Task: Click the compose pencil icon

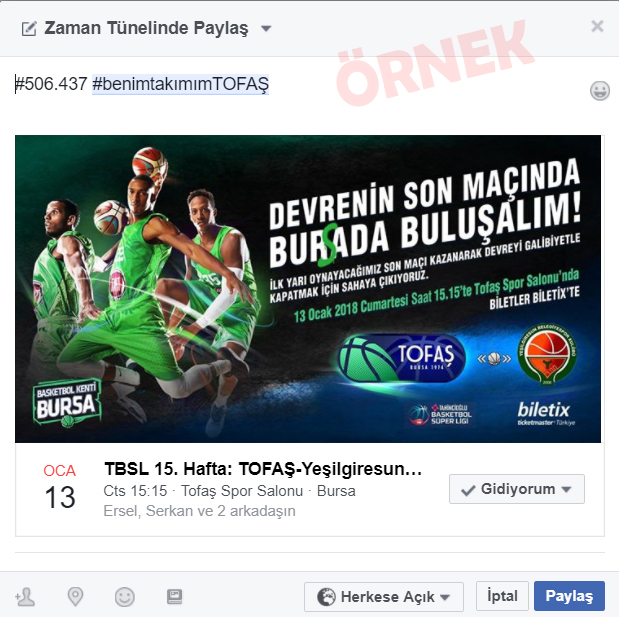Action: tap(29, 28)
